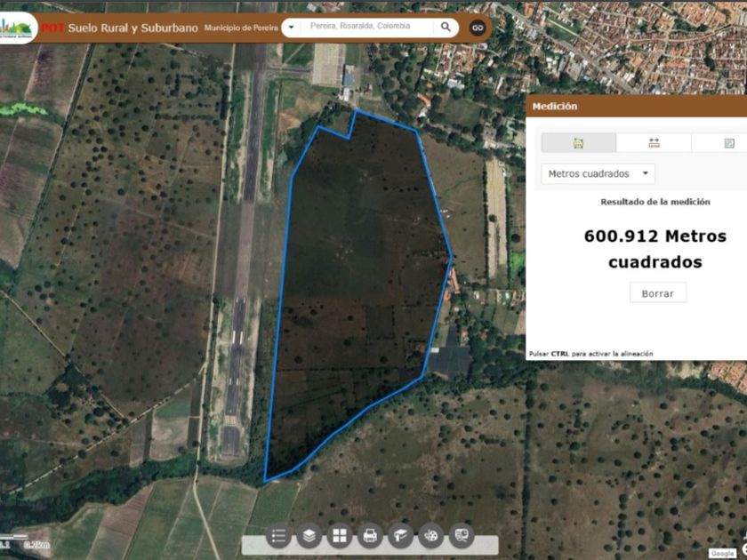Open the basemap gallery grid icon
The image size is (747, 560).
point(339,536)
